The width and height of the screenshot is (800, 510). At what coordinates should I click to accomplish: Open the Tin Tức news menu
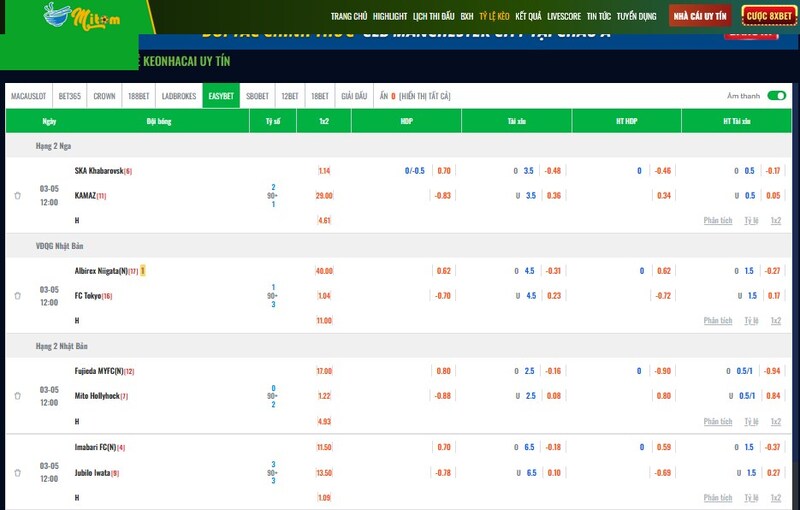[598, 16]
